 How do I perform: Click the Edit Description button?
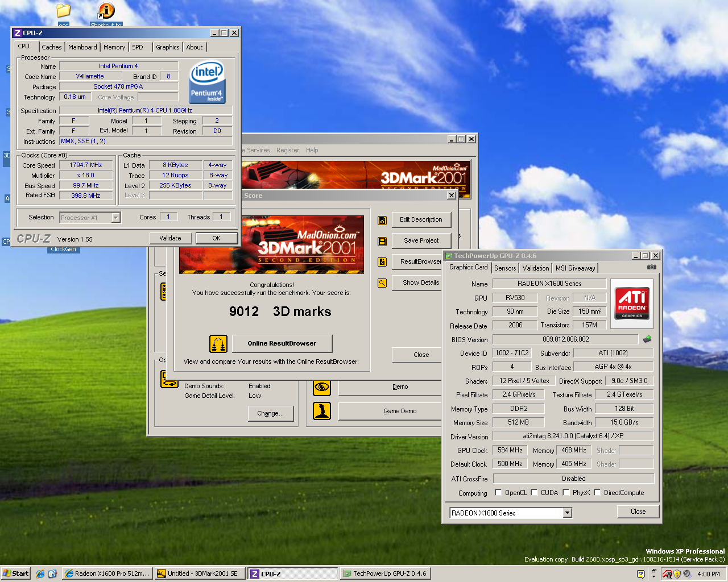click(x=421, y=220)
